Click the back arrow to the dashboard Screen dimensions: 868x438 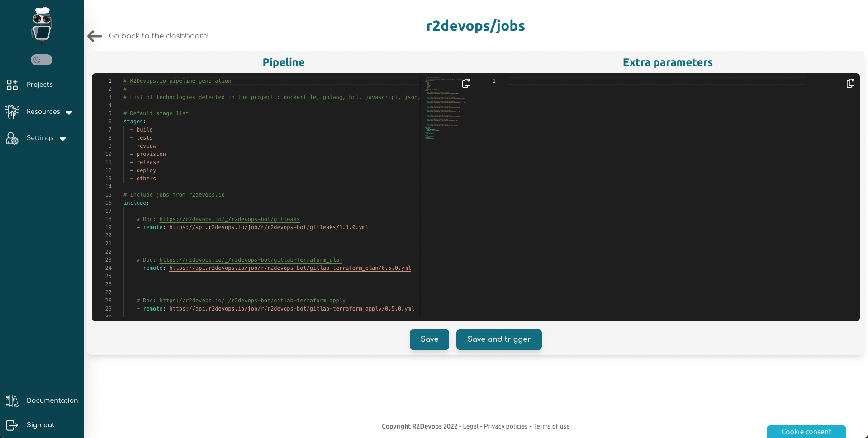pyautogui.click(x=94, y=36)
